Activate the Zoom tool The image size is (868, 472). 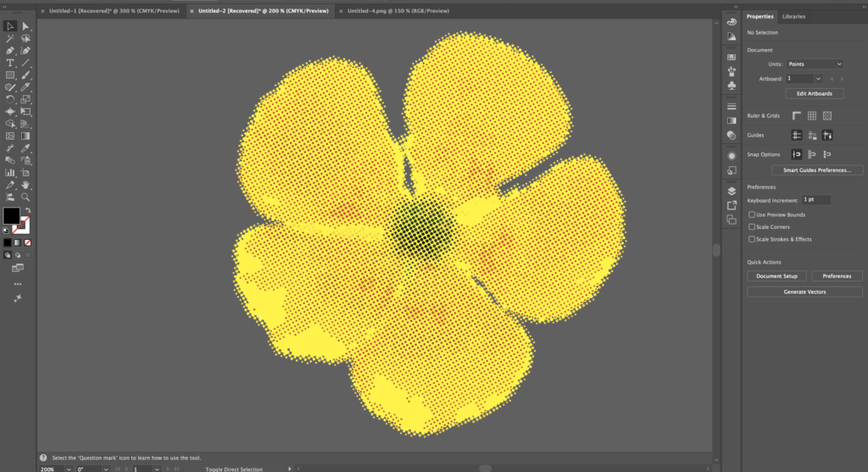[x=26, y=197]
